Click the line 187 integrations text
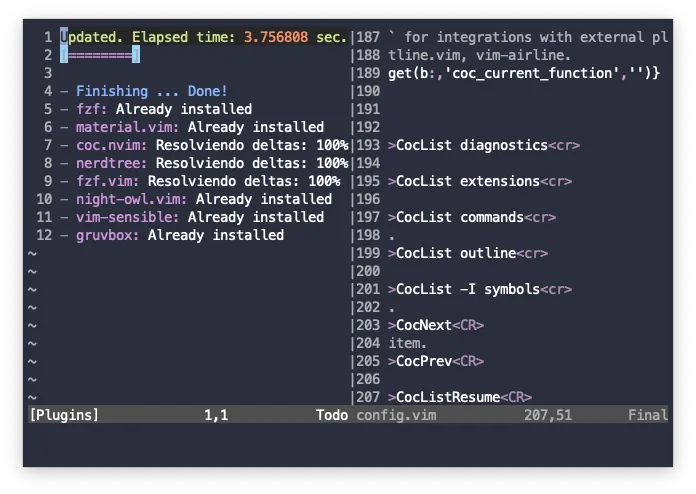 click(x=528, y=37)
